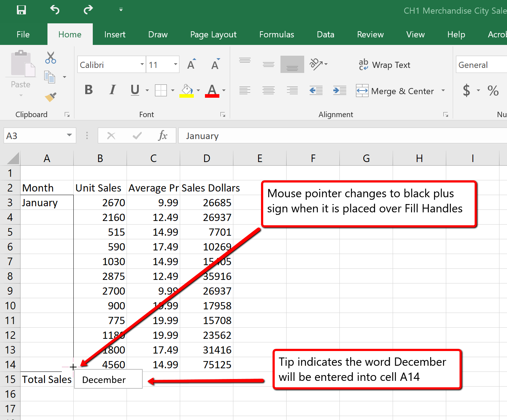Screen dimensions: 507x420
Task: Open the Name Box dropdown arrow
Action: [x=69, y=135]
